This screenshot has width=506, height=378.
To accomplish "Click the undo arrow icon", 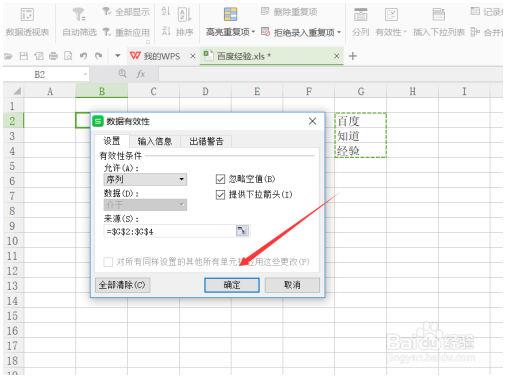I will (x=83, y=56).
